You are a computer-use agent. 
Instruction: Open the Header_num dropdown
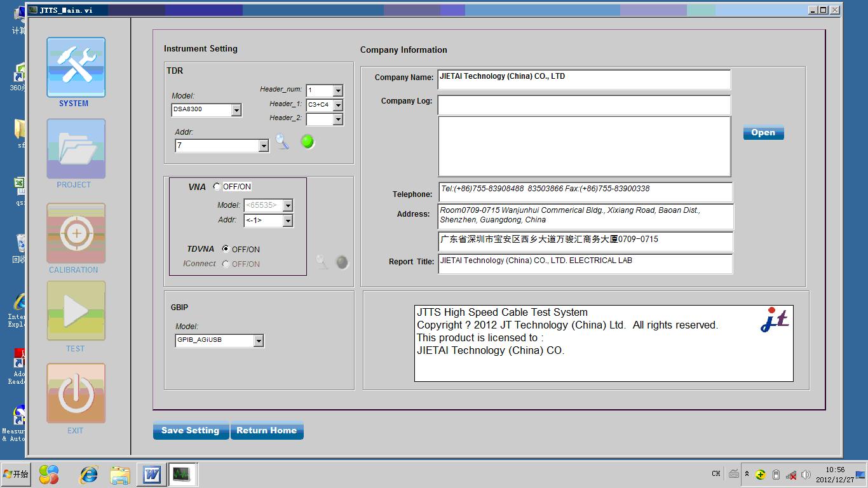click(338, 91)
